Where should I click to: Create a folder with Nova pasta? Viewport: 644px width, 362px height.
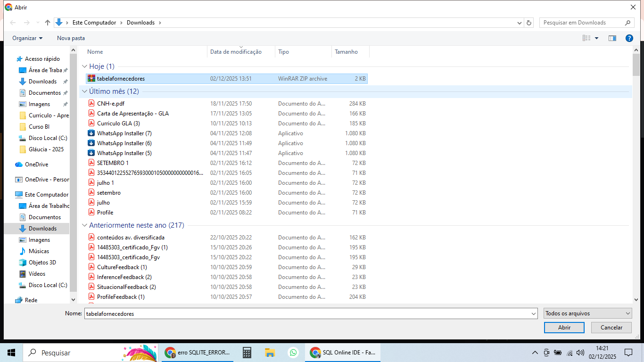pyautogui.click(x=71, y=38)
